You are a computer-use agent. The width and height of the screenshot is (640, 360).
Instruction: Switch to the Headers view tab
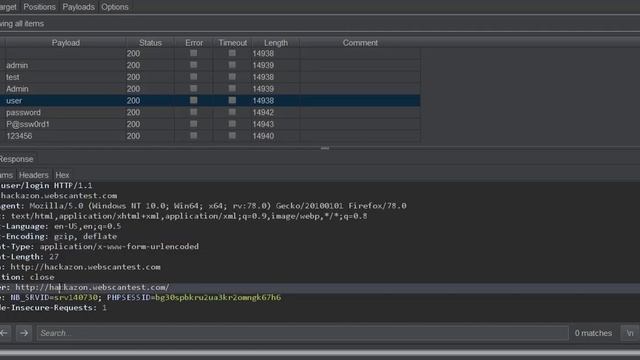coord(33,175)
